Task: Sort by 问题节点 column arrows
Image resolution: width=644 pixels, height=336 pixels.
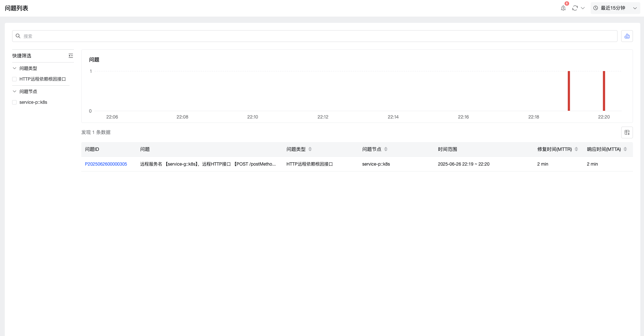Action: tap(386, 149)
